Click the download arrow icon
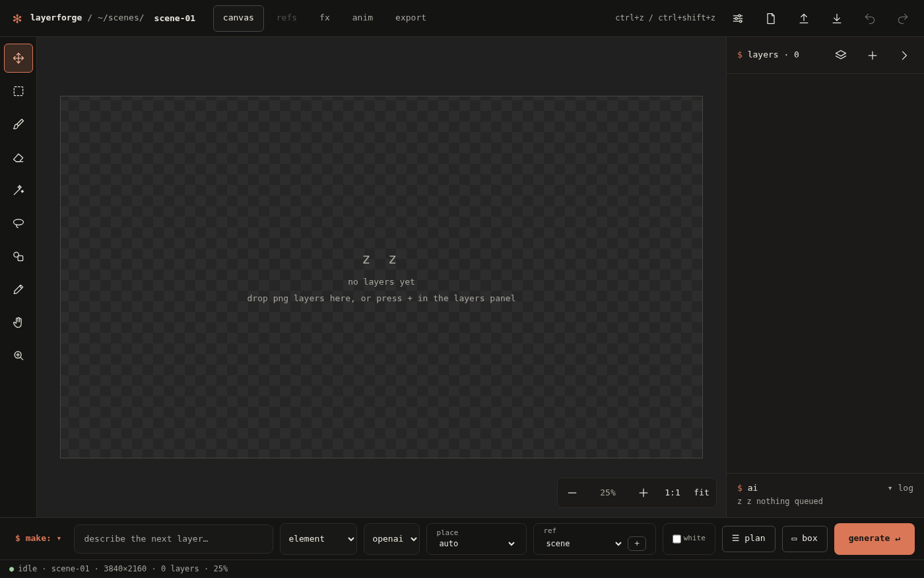Image resolution: width=924 pixels, height=578 pixels. pyautogui.click(x=837, y=18)
